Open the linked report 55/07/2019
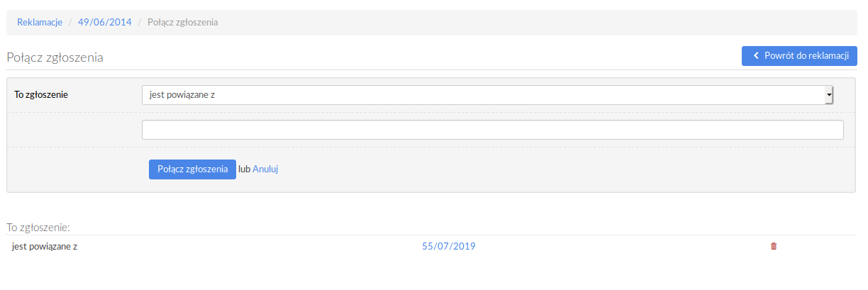The height and width of the screenshot is (290, 868). tap(449, 247)
